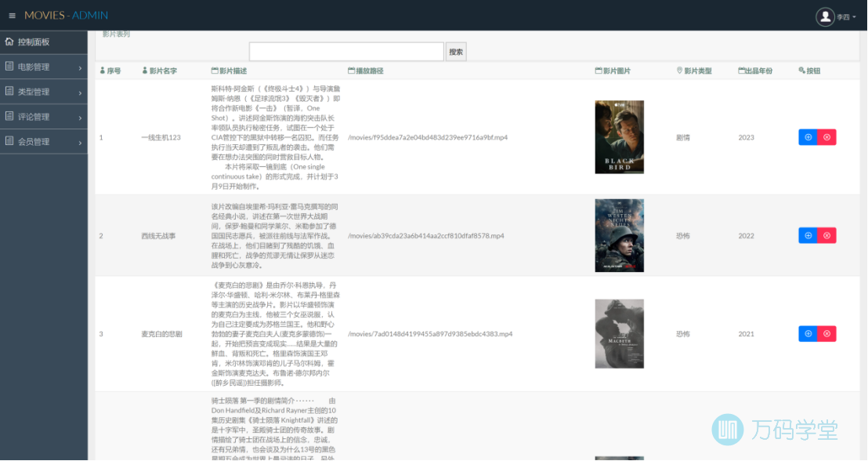Open the 会员管理 sidebar menu
868x461 pixels.
tap(44, 142)
